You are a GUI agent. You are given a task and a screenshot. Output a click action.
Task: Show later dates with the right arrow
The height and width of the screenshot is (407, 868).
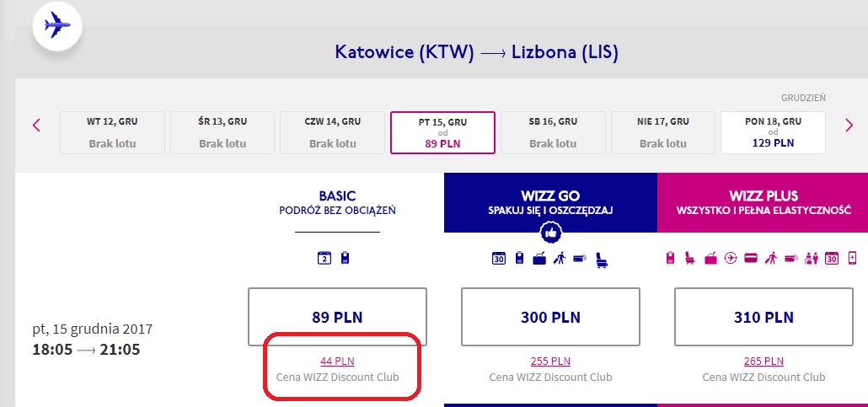(849, 126)
